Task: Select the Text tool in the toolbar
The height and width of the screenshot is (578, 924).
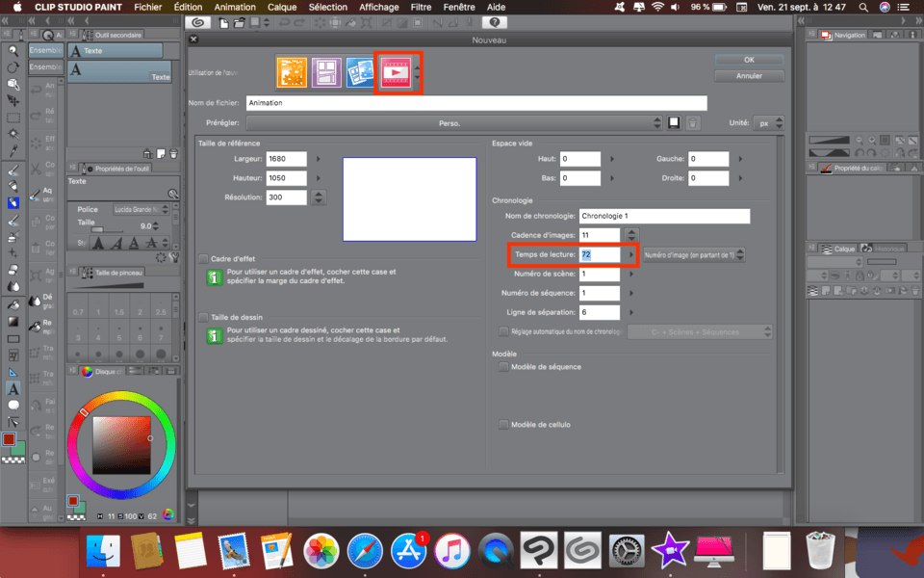Action: (13, 388)
